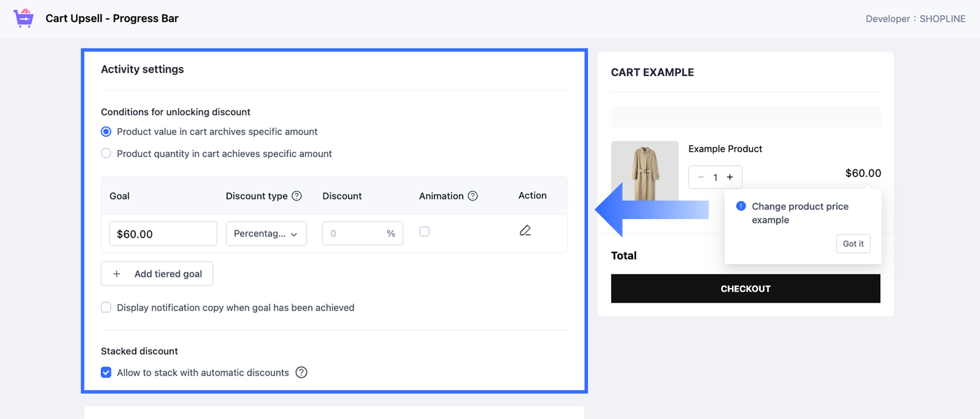Click the Goal amount input field
The width and height of the screenshot is (980, 419).
tap(163, 233)
